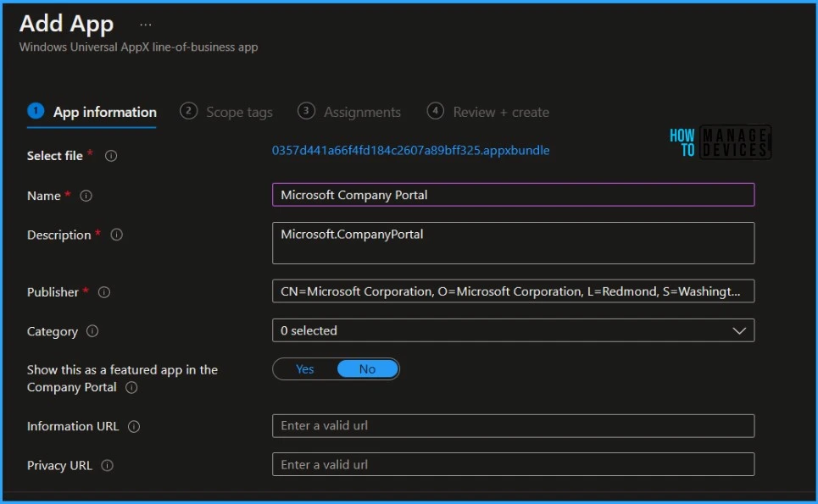Open the selected appxbundle file link

click(x=410, y=151)
